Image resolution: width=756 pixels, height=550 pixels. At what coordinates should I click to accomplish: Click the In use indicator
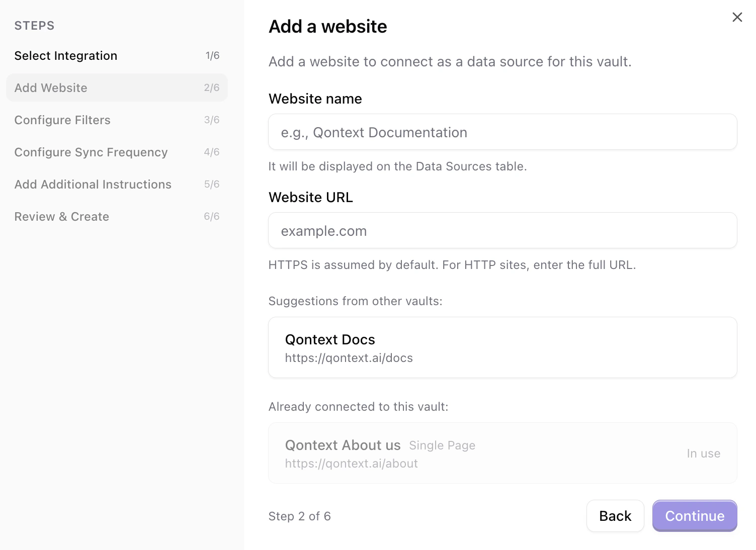pos(703,453)
